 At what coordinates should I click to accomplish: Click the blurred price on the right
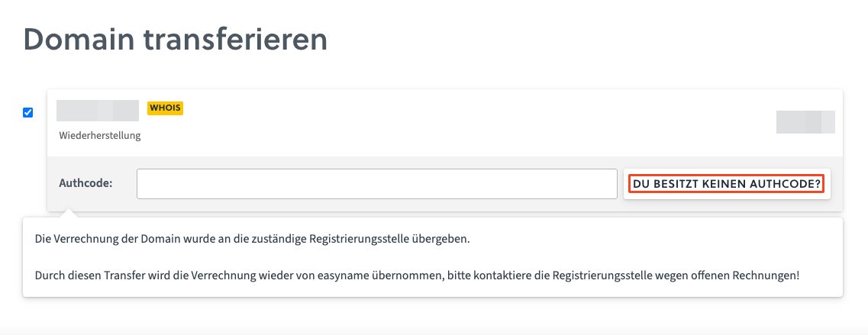805,122
